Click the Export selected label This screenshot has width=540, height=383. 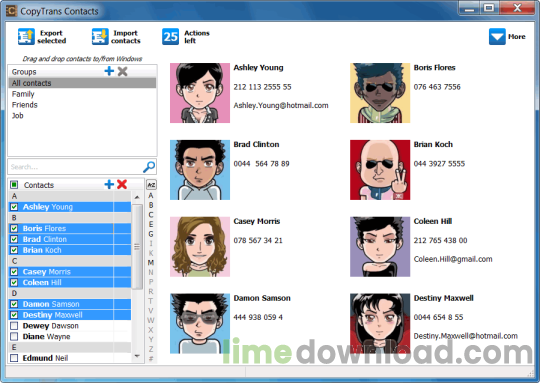(52, 37)
